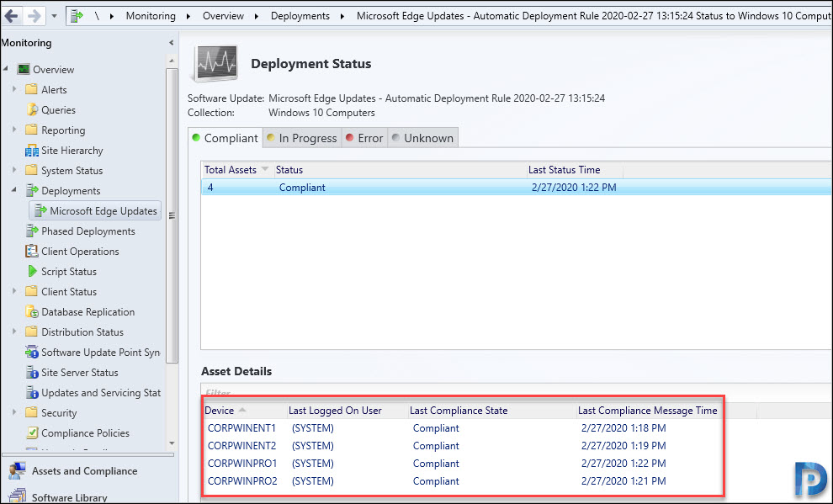This screenshot has height=504, width=833.
Task: Sort by the Total Assets column header
Action: click(237, 170)
